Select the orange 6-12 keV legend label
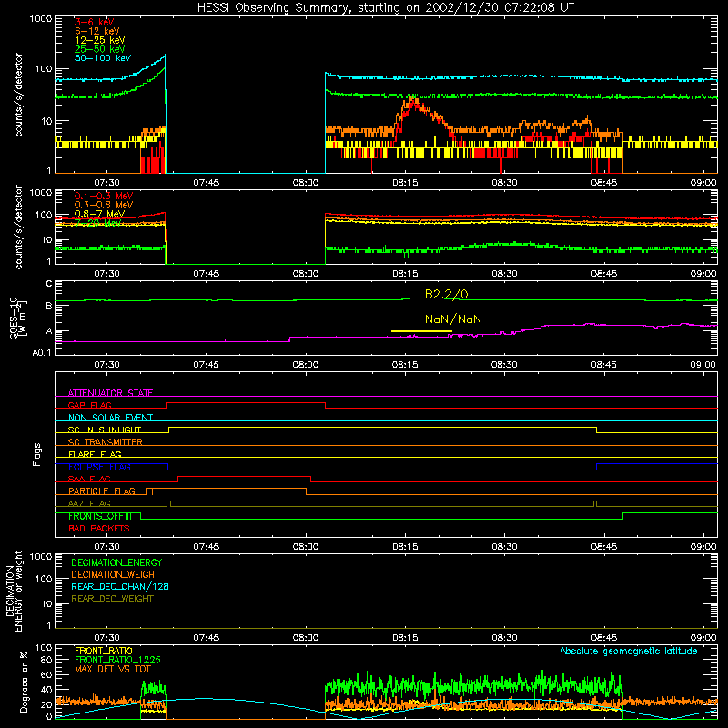Screen dimensions: 728x728 (x=97, y=31)
